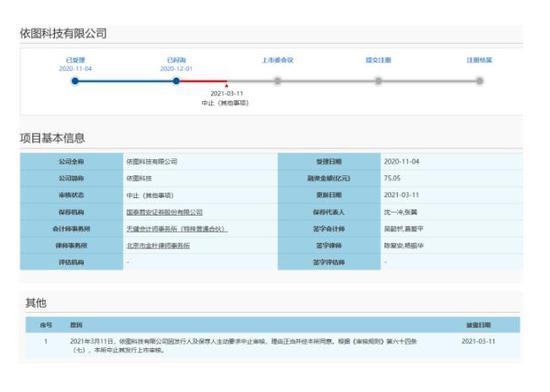Open the 北京市金杜律师事务所 law firm link
This screenshot has width=550, height=392.
point(158,245)
